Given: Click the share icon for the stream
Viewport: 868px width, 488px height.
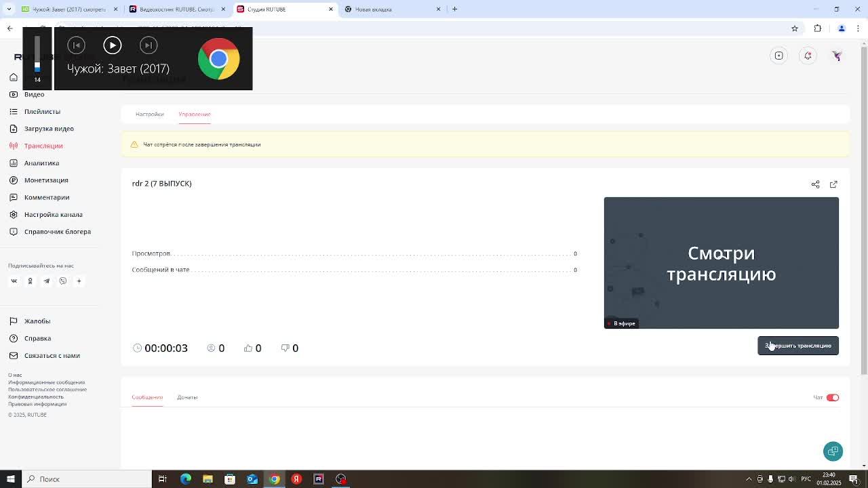Looking at the screenshot, I should [x=815, y=184].
